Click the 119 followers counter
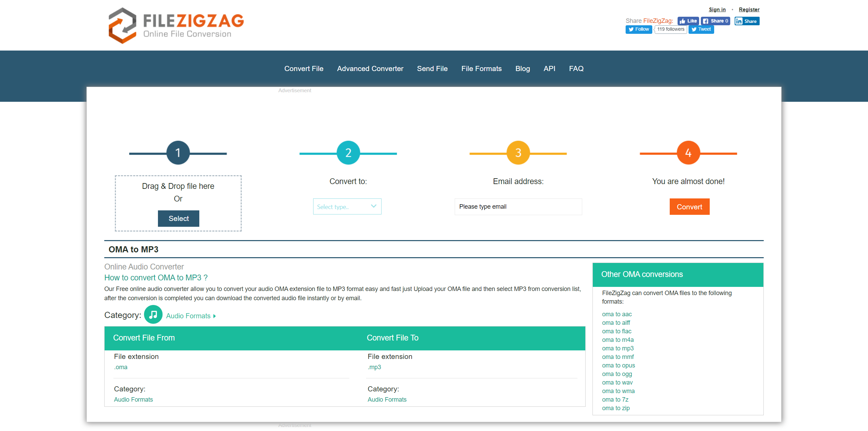 coord(670,29)
